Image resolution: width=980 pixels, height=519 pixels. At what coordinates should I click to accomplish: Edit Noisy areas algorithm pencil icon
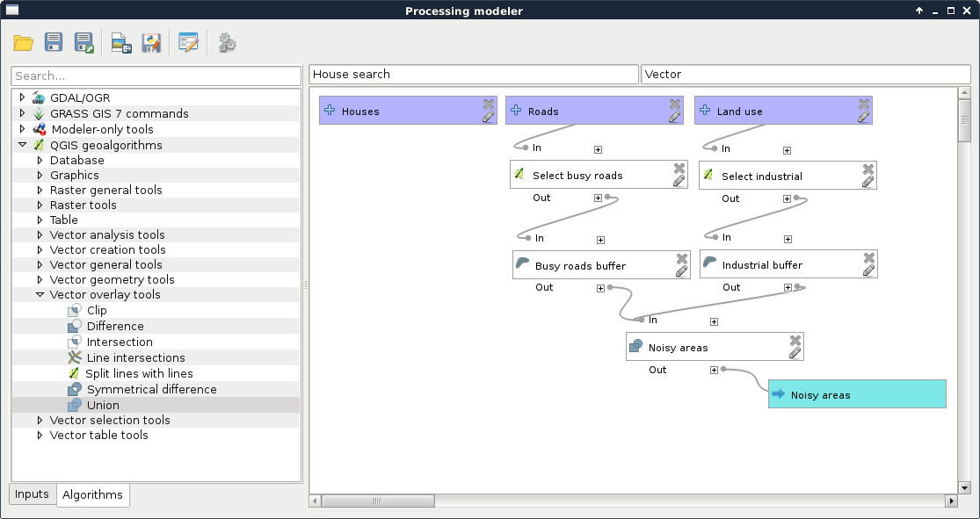(795, 353)
